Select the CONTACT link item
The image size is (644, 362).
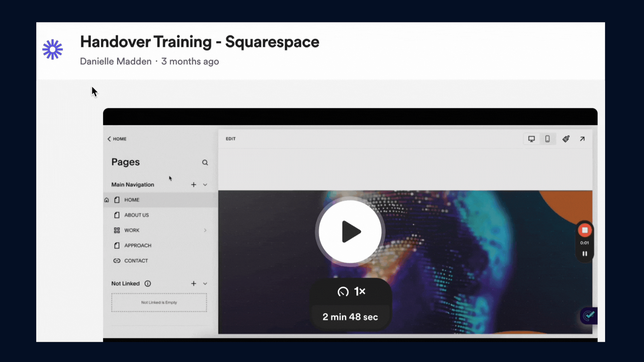coord(136,261)
